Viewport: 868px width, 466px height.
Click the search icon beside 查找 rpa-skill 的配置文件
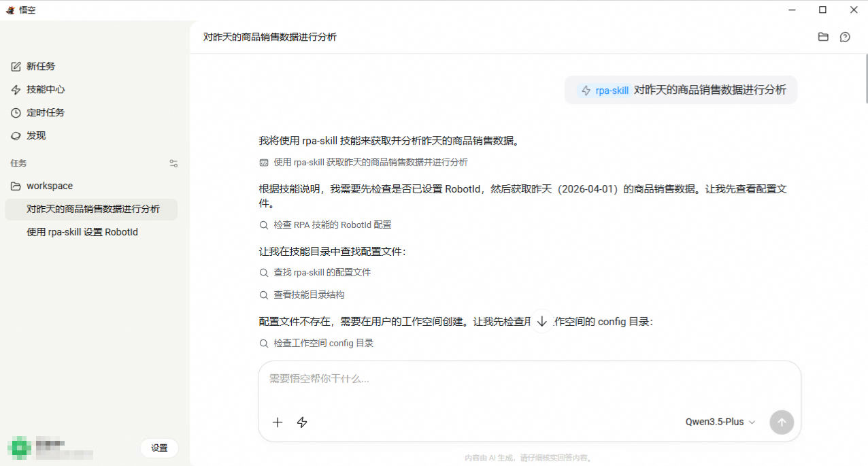(264, 273)
